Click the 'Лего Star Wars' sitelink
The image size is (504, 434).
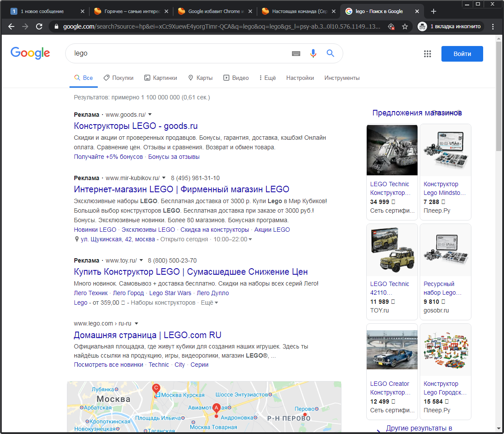[x=170, y=293]
